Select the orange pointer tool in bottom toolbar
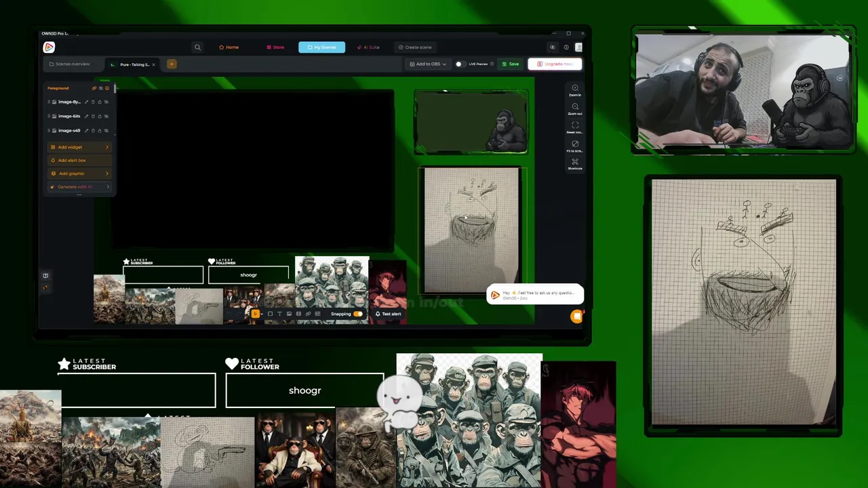Image resolution: width=868 pixels, height=488 pixels. [256, 314]
